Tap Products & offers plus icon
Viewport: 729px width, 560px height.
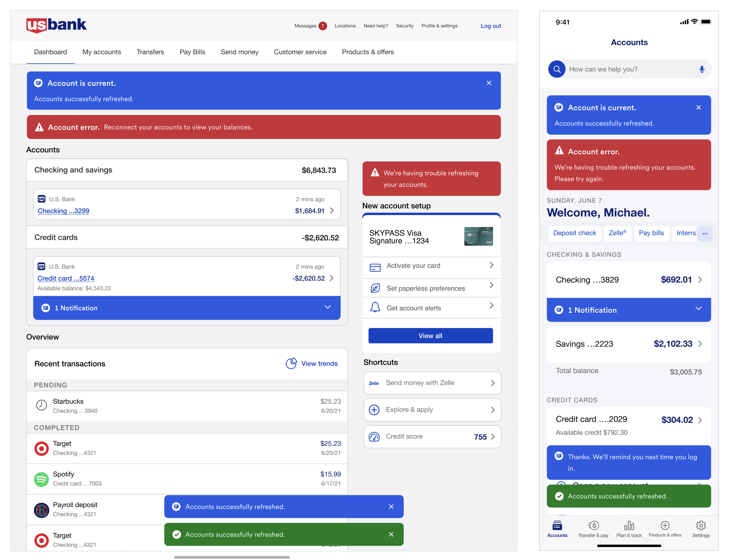pyautogui.click(x=665, y=526)
